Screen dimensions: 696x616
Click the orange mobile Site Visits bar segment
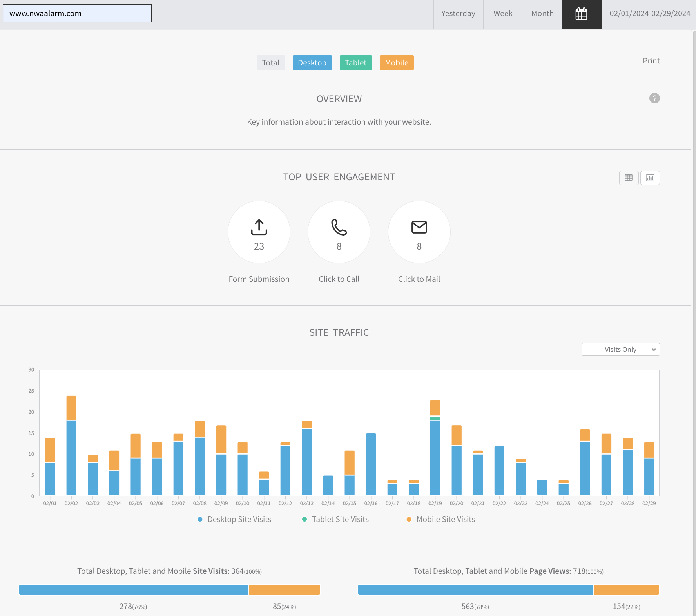click(285, 590)
